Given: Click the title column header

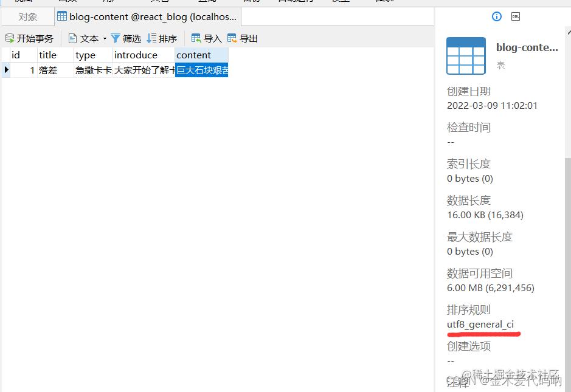Looking at the screenshot, I should pyautogui.click(x=55, y=55).
